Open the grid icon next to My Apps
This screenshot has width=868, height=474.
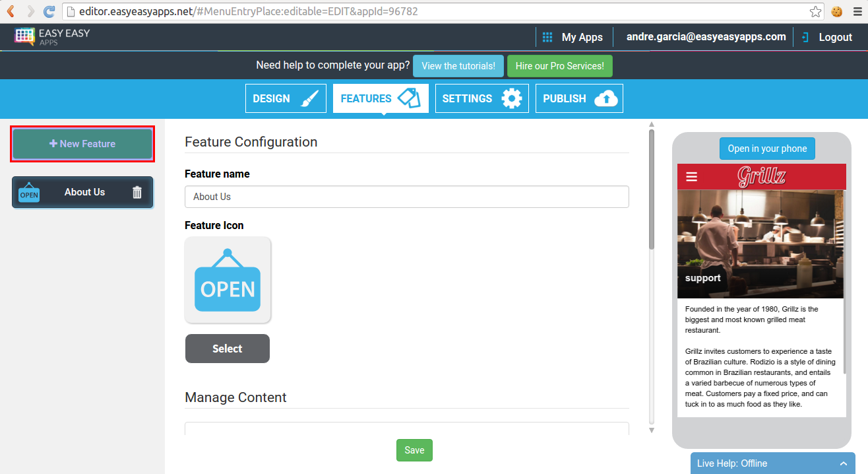pos(547,36)
